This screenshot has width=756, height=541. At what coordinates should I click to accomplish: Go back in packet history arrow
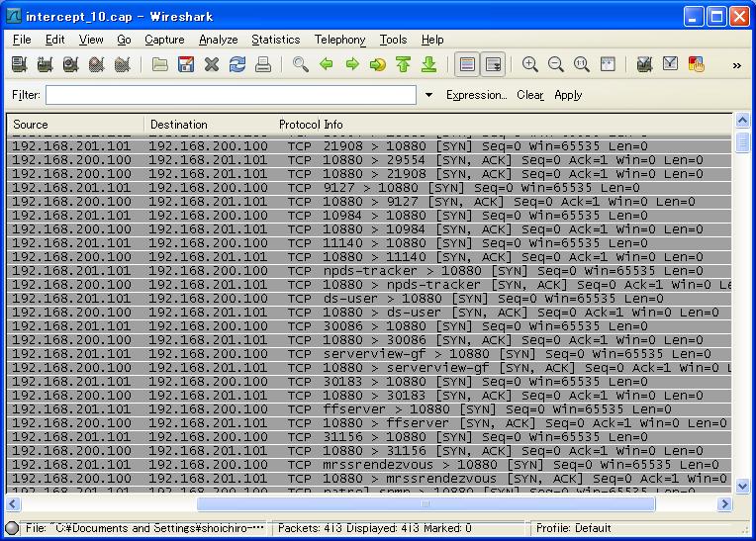point(327,64)
